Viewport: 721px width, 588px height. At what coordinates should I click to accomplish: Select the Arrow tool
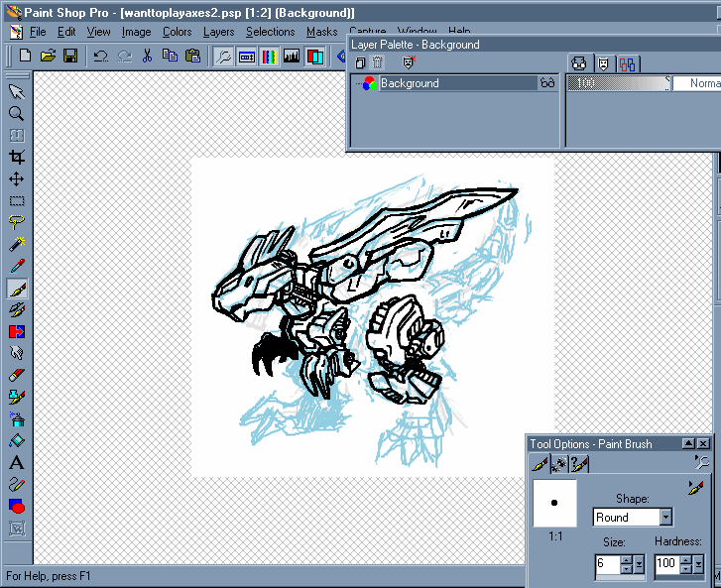tap(17, 92)
